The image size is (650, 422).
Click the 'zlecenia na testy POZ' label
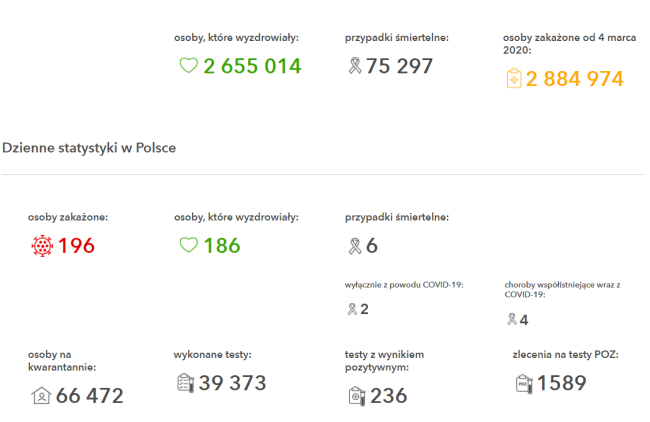click(x=565, y=354)
